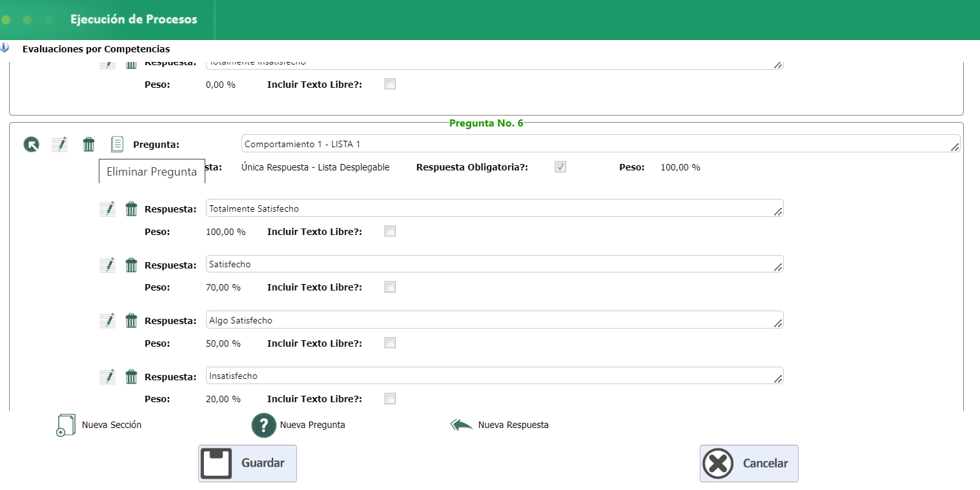Edit the 'Algo Satisfecho' answer pencil icon
The image size is (980, 490).
coord(107,321)
